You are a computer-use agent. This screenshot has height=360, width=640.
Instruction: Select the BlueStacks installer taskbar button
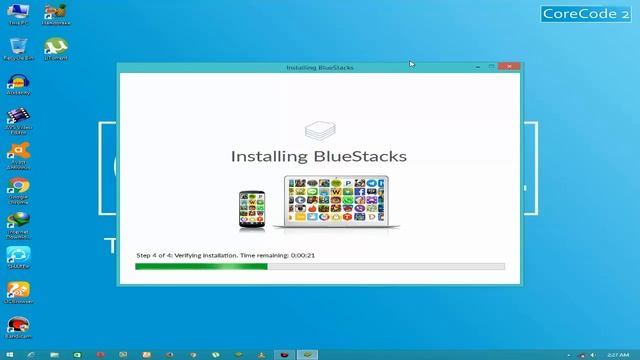click(307, 355)
